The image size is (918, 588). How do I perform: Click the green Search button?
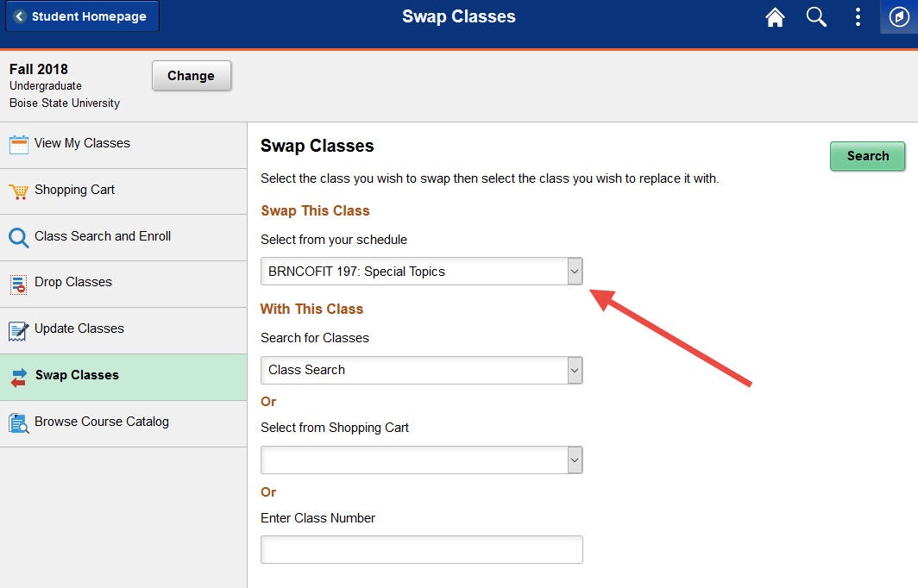tap(868, 156)
